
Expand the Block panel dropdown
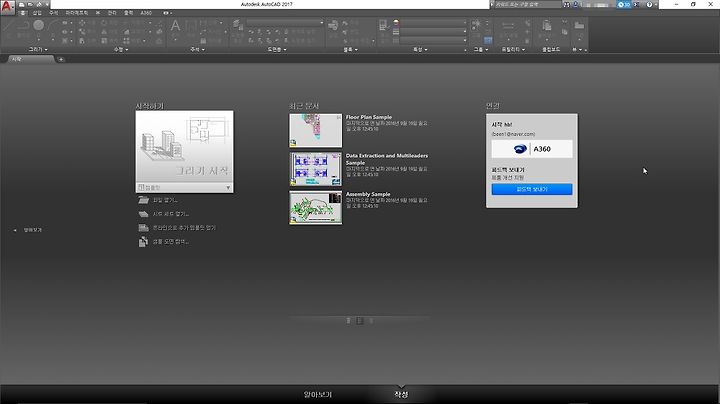(x=350, y=49)
